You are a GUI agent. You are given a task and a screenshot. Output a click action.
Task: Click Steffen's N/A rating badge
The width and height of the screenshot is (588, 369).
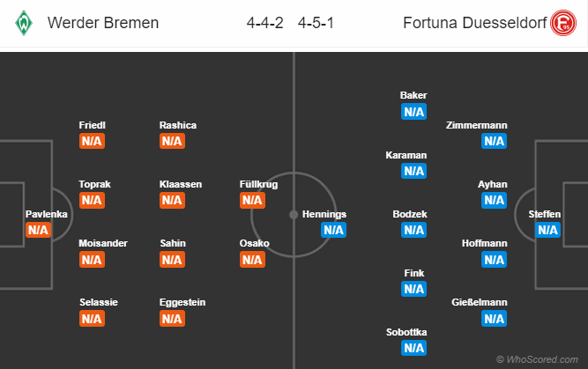pyautogui.click(x=547, y=230)
